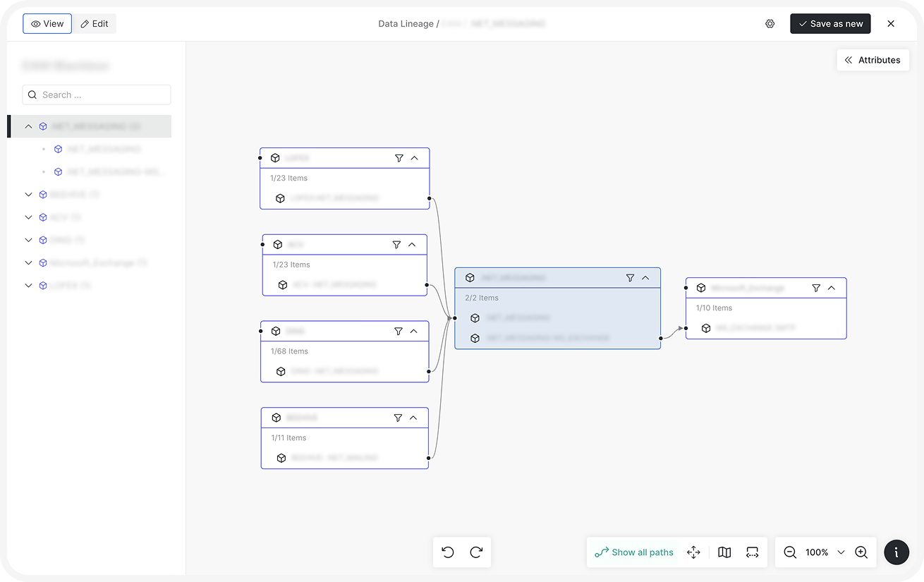
Task: Open the 100% zoom level dropdown
Action: (x=841, y=552)
